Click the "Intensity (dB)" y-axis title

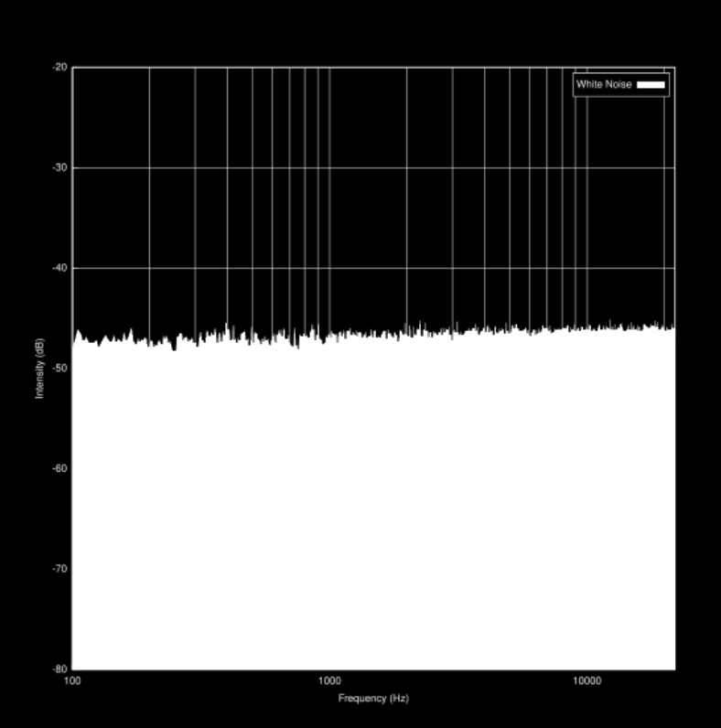point(39,369)
